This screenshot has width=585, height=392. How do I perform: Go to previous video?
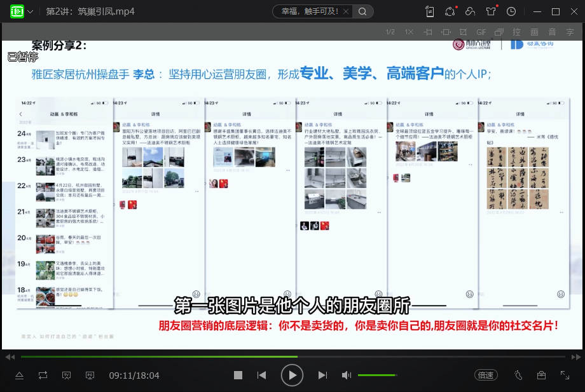pyautogui.click(x=261, y=375)
